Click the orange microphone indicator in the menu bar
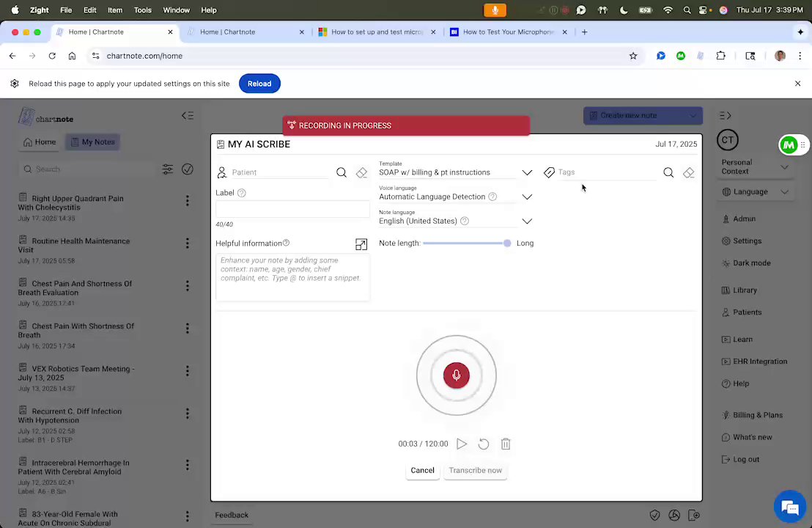This screenshot has width=812, height=528. click(x=495, y=10)
